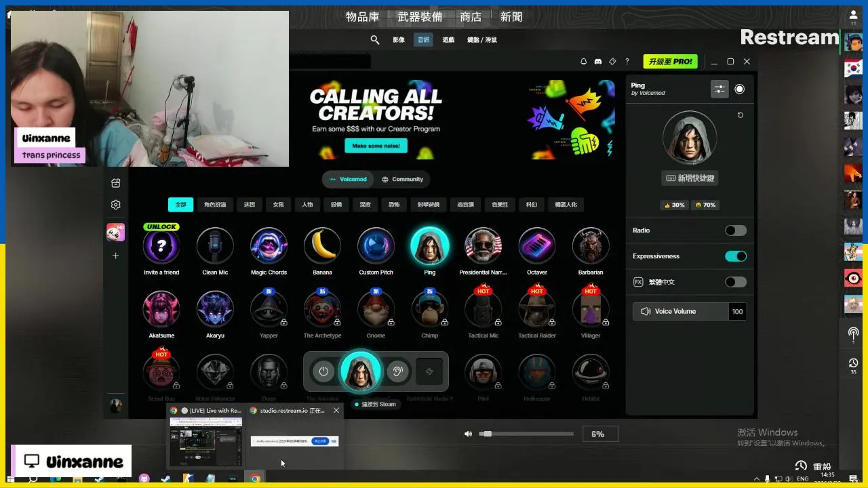The width and height of the screenshot is (868, 488).
Task: Click the 30% thumbs up rating
Action: pos(674,205)
